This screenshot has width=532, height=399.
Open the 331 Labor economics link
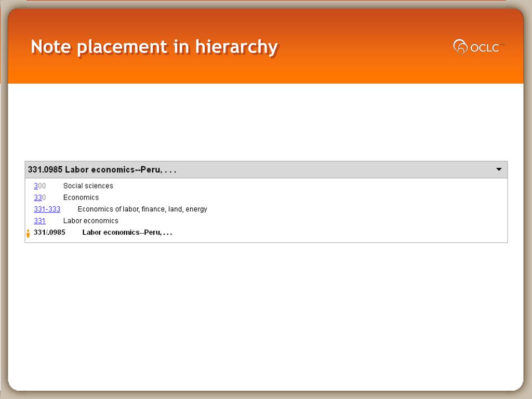coord(39,220)
